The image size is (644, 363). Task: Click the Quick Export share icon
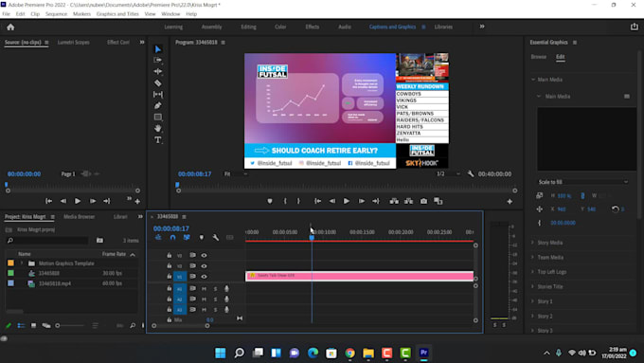click(635, 27)
